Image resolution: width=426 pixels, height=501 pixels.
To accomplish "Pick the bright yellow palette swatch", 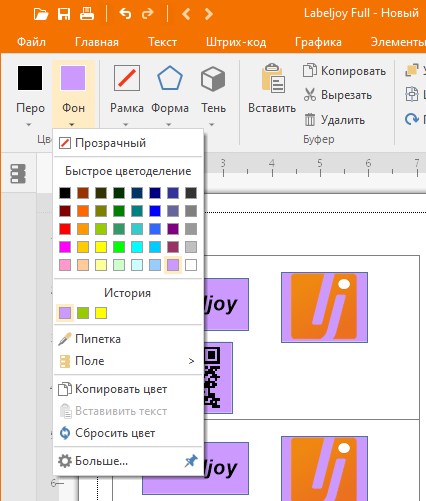I will point(101,247).
